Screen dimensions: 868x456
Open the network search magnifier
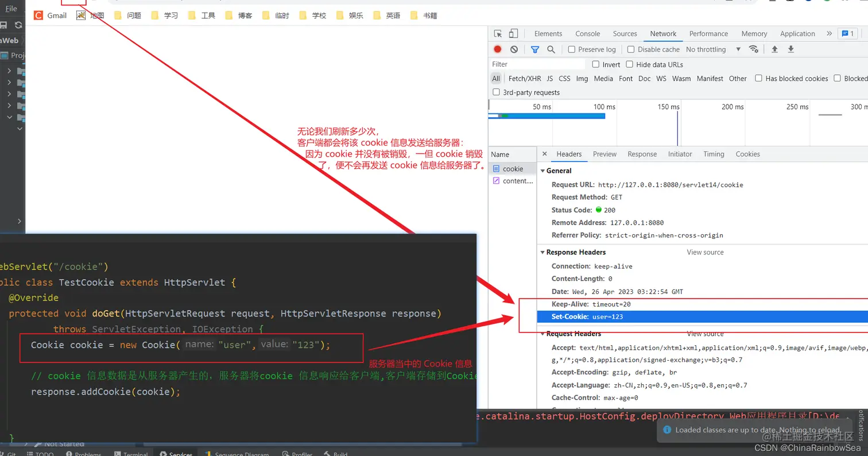[551, 49]
